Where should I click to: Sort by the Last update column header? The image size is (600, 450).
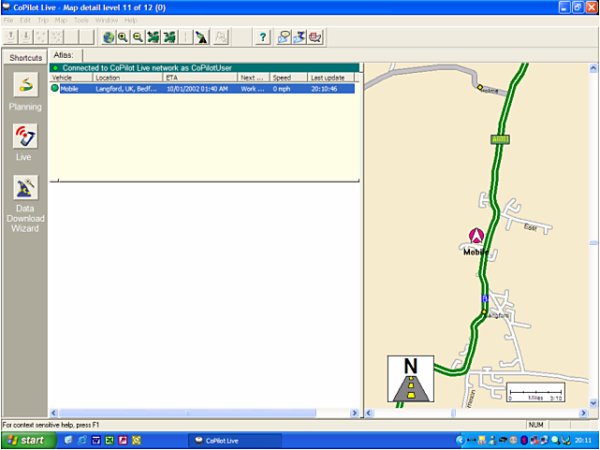(331, 78)
